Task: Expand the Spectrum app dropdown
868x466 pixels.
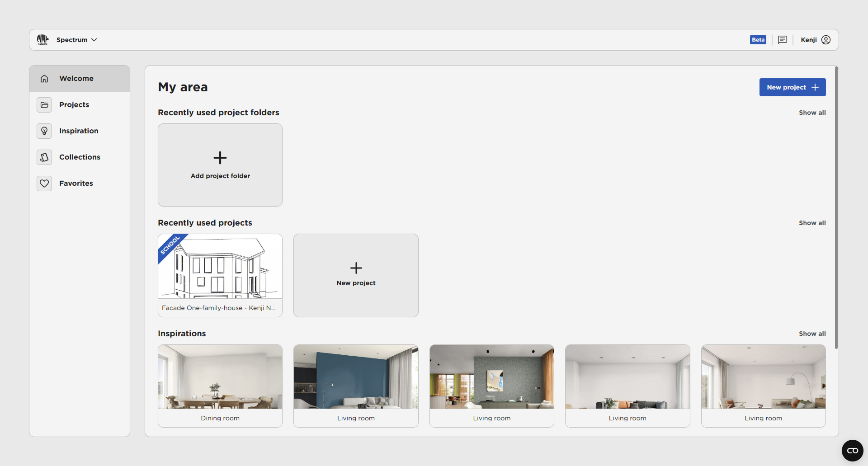Action: (76, 40)
